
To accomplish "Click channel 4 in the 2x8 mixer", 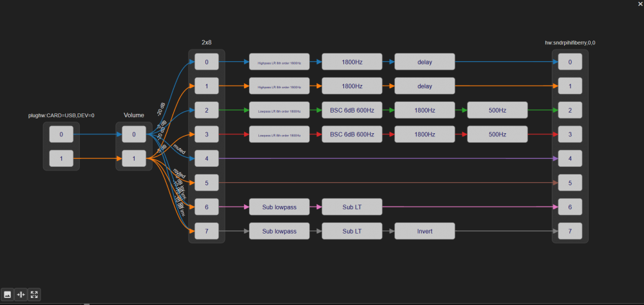I will click(207, 158).
